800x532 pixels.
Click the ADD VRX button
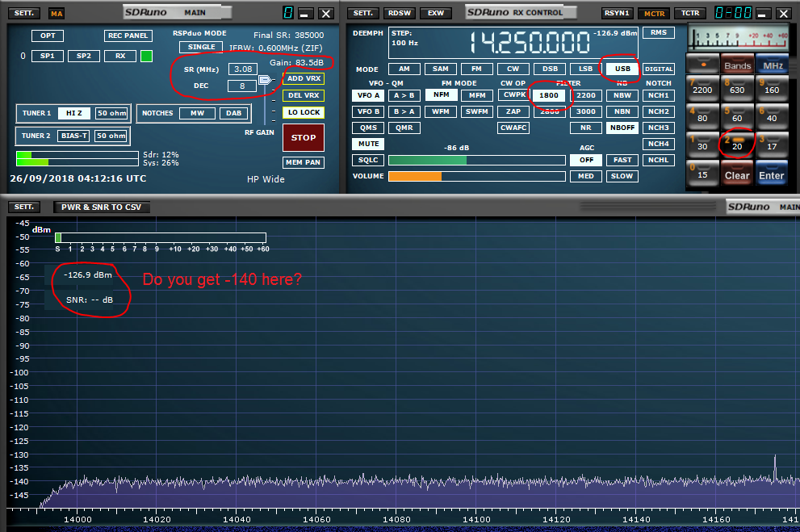click(x=304, y=78)
